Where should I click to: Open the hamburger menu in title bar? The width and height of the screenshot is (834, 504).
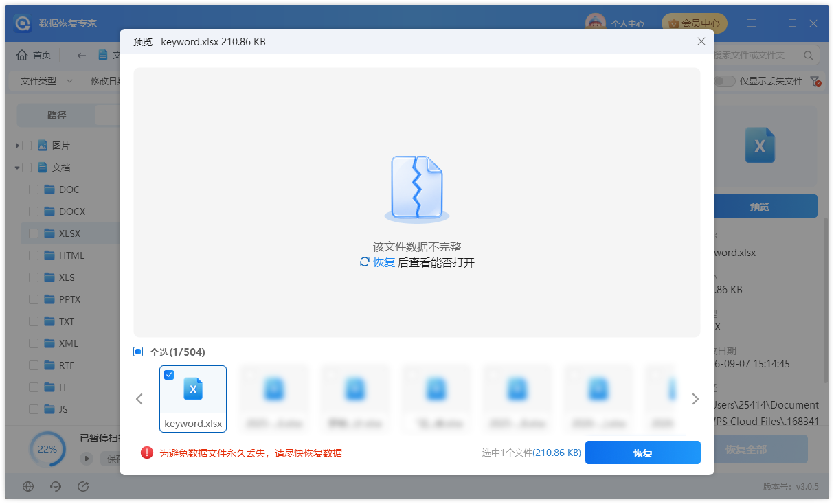[x=751, y=23]
